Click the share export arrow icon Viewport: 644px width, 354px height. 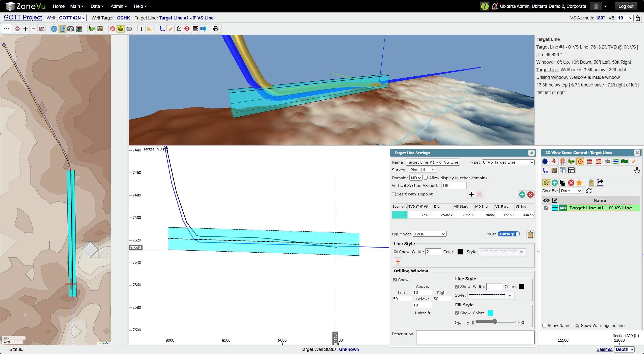[x=600, y=183]
